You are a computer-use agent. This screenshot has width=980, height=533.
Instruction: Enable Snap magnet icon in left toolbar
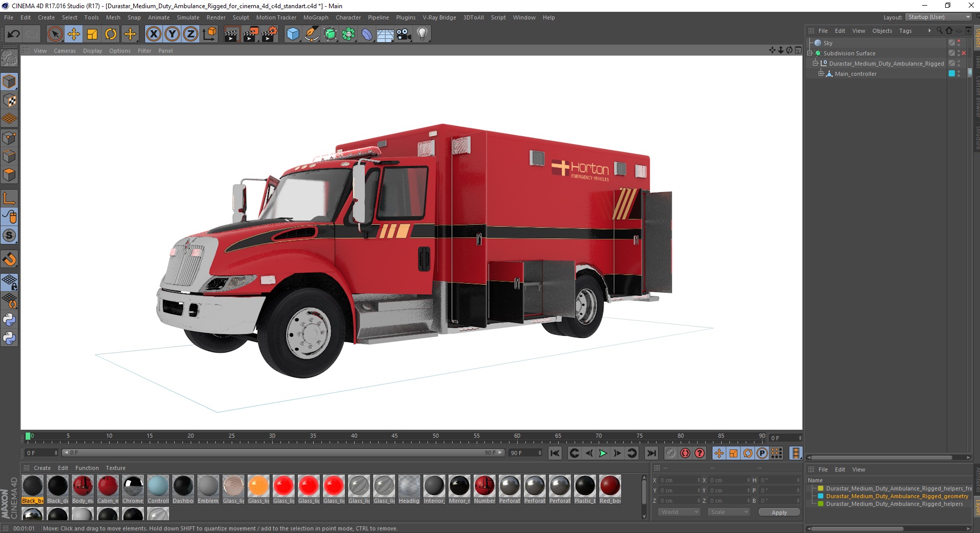coord(9,259)
